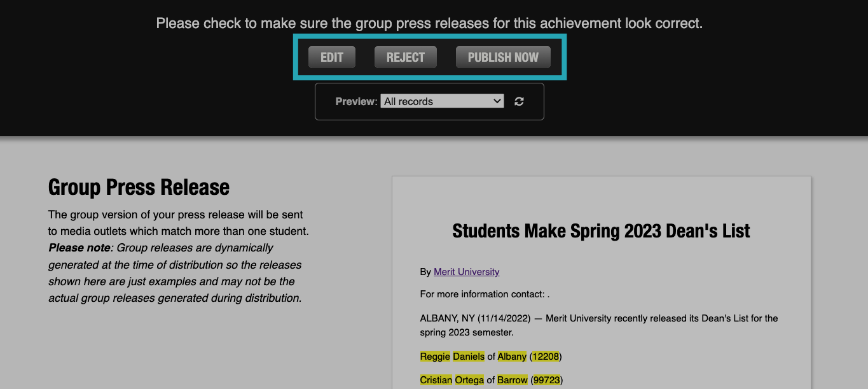This screenshot has height=389, width=868.
Task: Click the highlighted zip code 12208
Action: (545, 357)
